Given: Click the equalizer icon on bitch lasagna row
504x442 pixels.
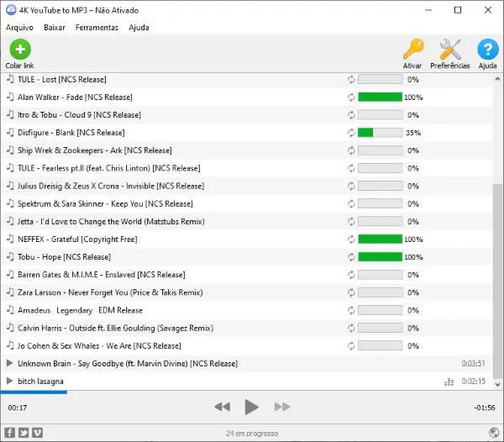Looking at the screenshot, I should (x=449, y=381).
